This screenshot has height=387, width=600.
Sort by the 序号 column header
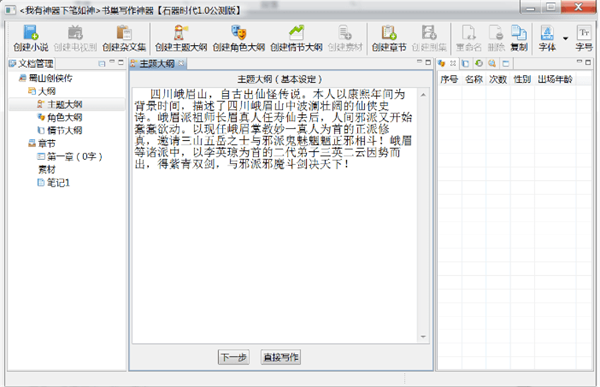point(448,79)
